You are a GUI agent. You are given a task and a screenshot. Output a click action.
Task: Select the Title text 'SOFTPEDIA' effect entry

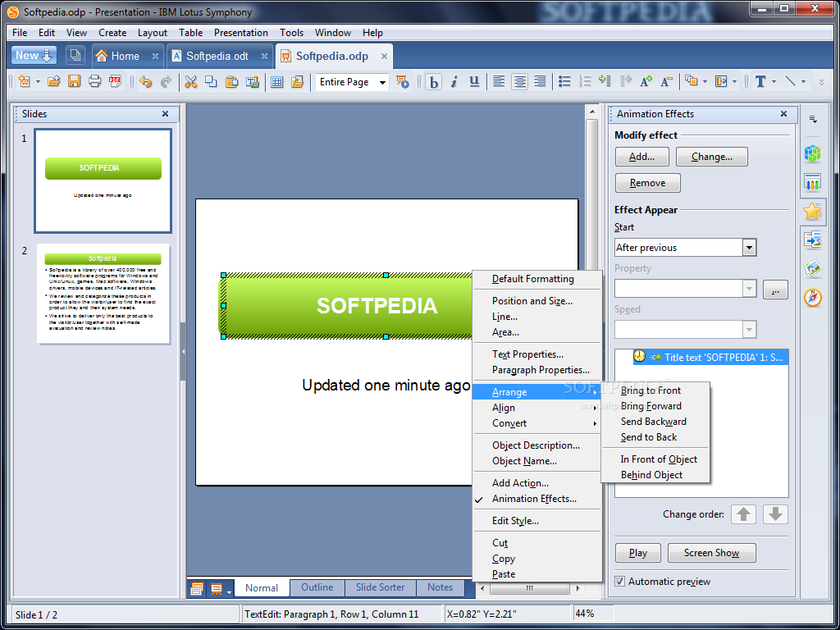tap(710, 358)
